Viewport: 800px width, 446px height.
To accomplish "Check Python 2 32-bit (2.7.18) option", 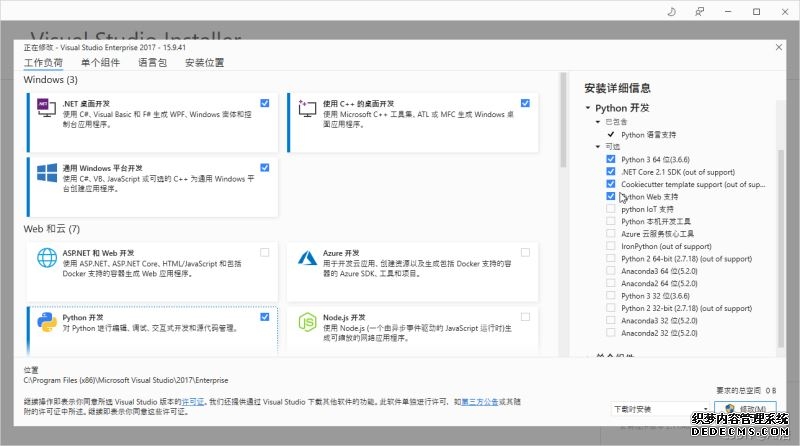I will 610,308.
